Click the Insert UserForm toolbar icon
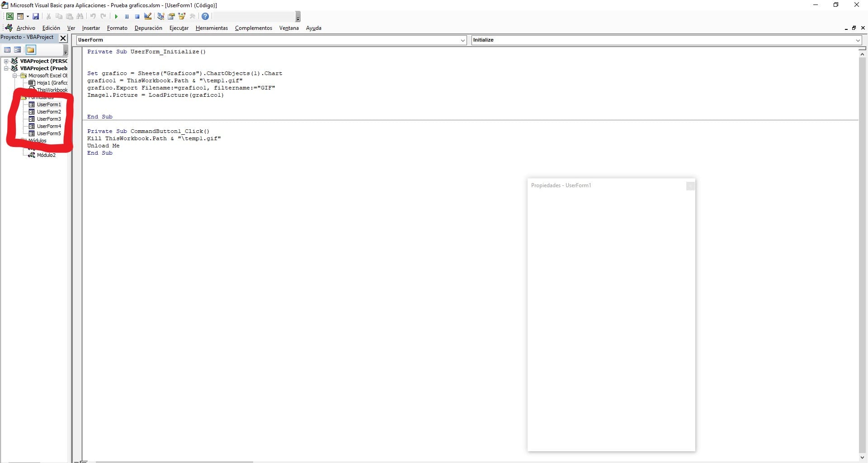This screenshot has width=868, height=463. 20,16
